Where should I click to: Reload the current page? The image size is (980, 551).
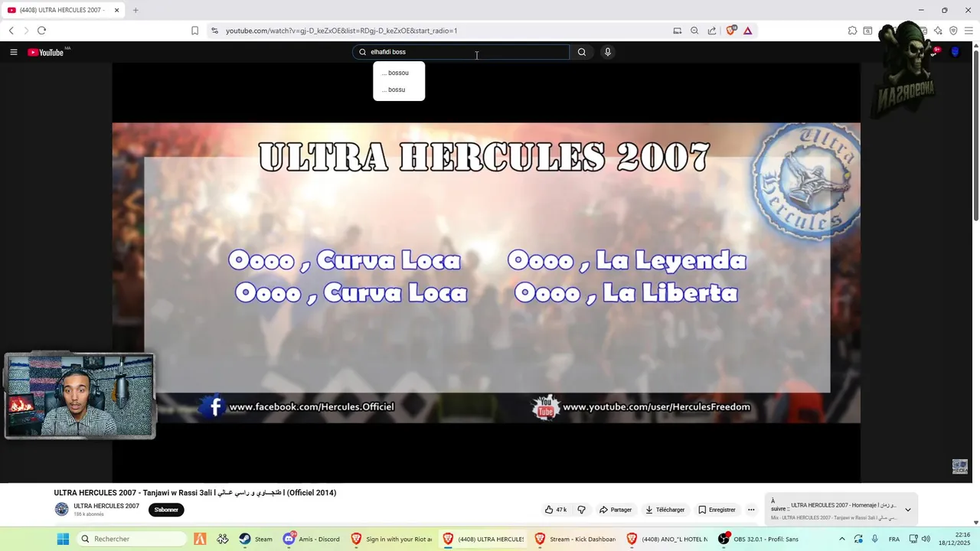coord(41,31)
